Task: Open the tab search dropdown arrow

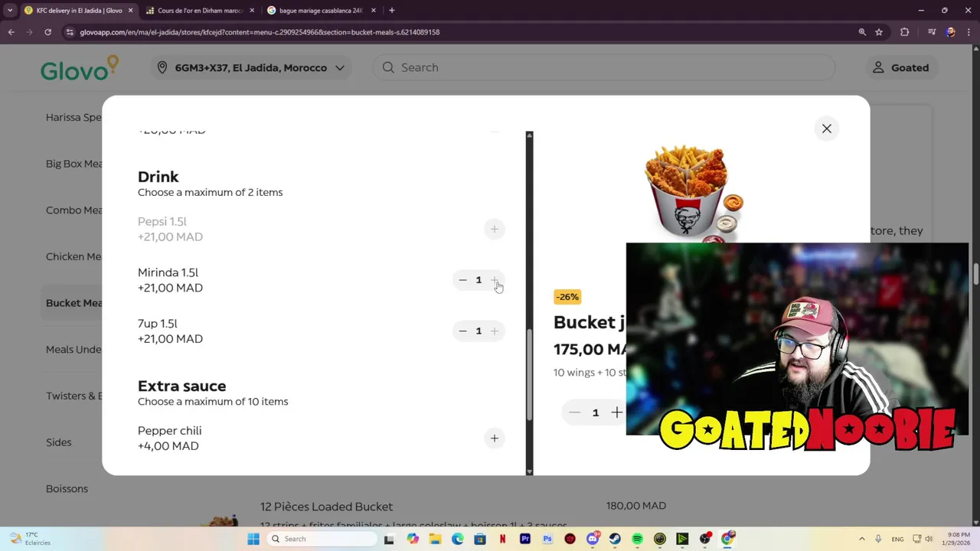Action: pos(9,11)
